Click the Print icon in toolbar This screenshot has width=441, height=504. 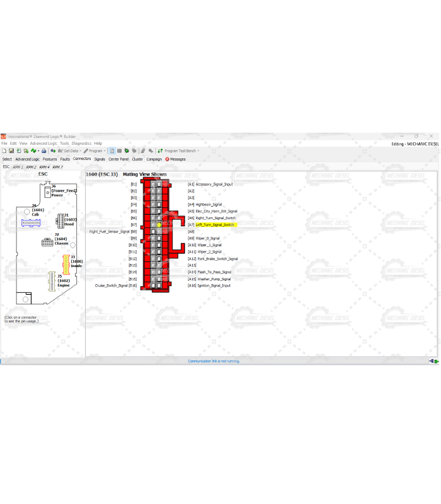point(44,151)
